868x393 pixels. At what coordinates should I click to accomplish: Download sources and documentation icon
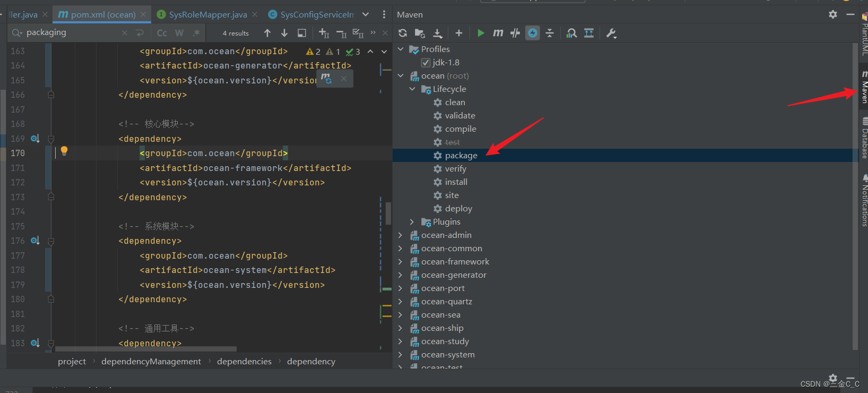438,33
